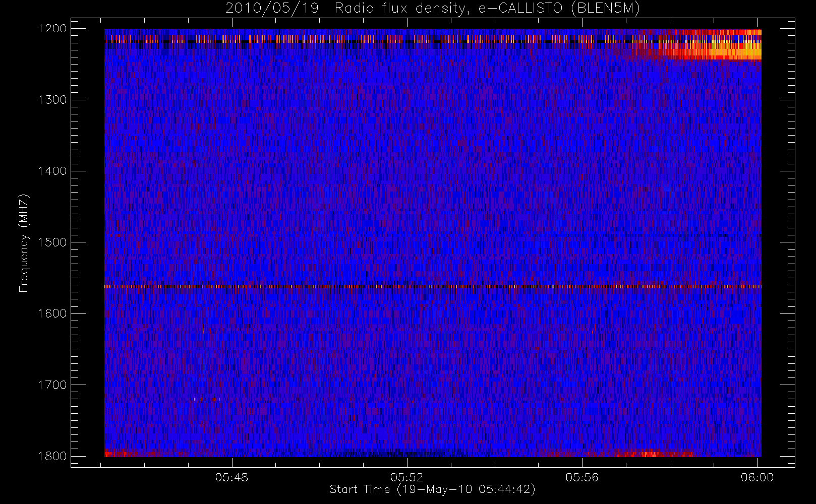Image resolution: width=816 pixels, height=504 pixels.
Task: Click the 05:48 time tick label
Action: pos(231,477)
